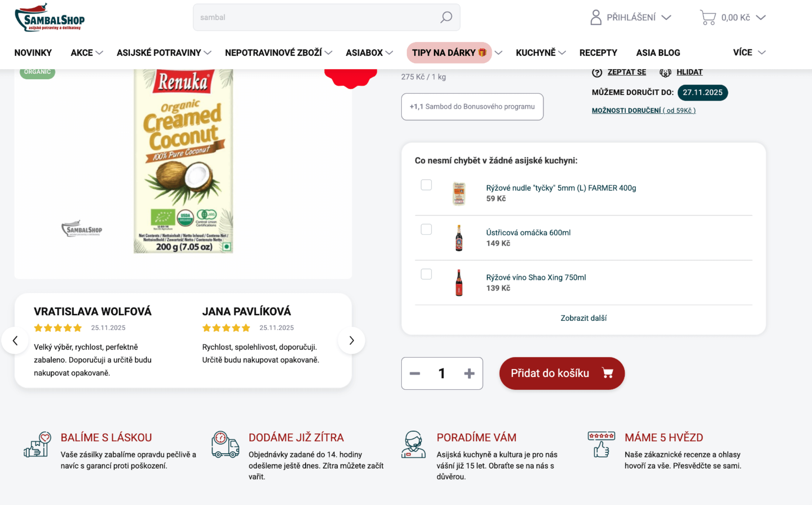This screenshot has width=812, height=505.
Task: Decrease quantity with minus icon
Action: click(x=415, y=373)
